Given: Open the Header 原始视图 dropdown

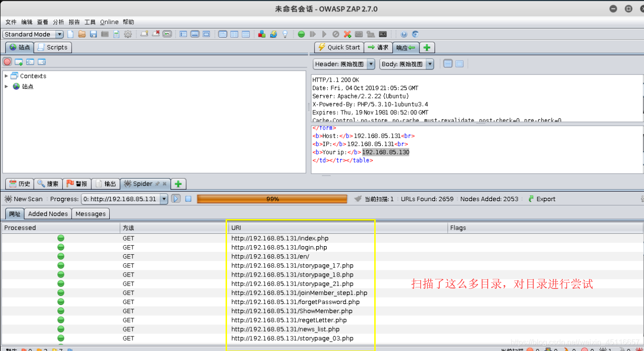Looking at the screenshot, I should click(x=344, y=64).
